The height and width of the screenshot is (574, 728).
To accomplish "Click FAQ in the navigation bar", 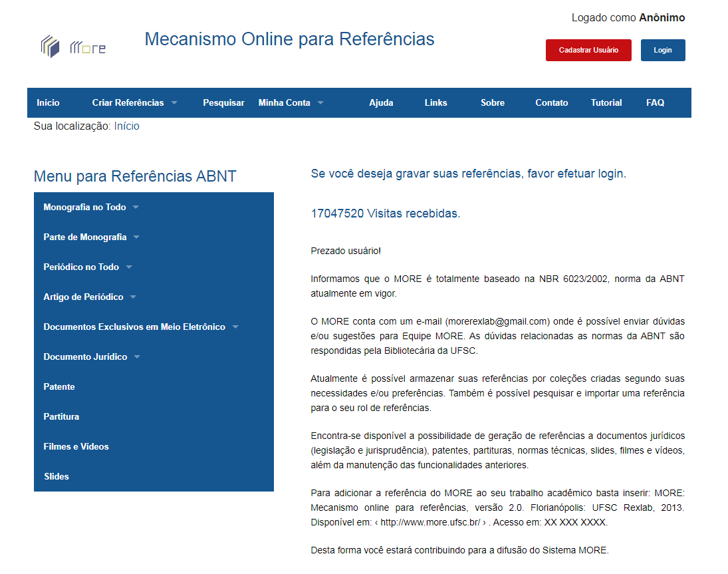I will click(x=655, y=103).
